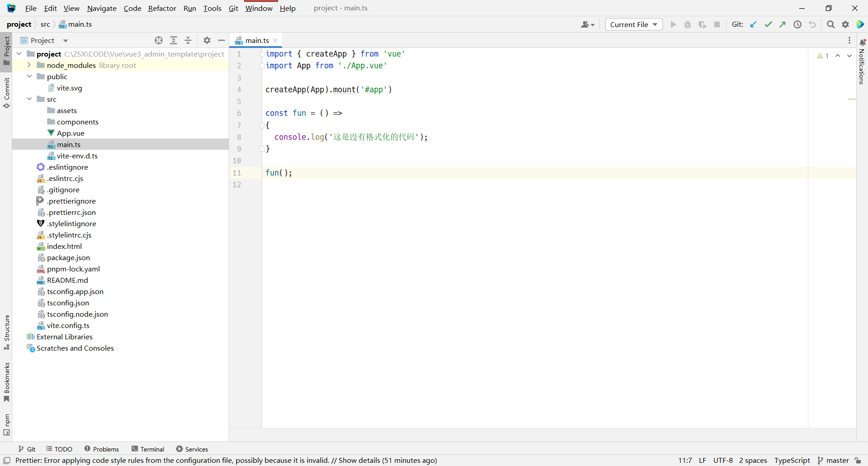Collapse the src folder
This screenshot has height=466, width=868.
29,99
